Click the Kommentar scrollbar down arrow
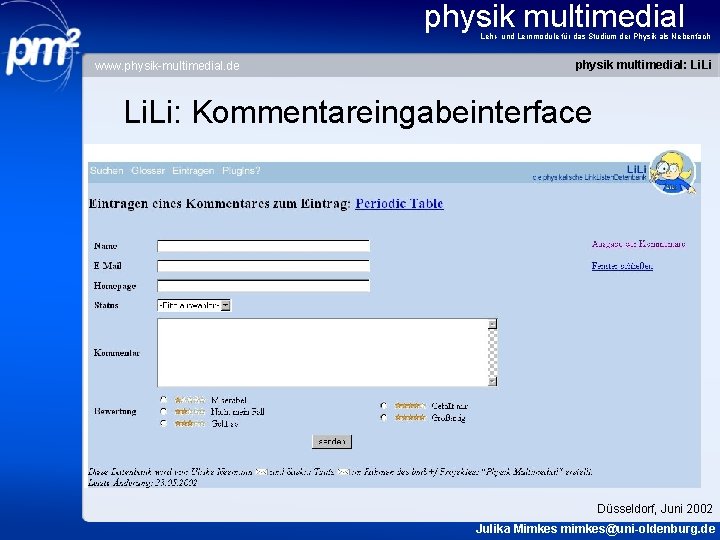This screenshot has height=540, width=720. click(492, 381)
